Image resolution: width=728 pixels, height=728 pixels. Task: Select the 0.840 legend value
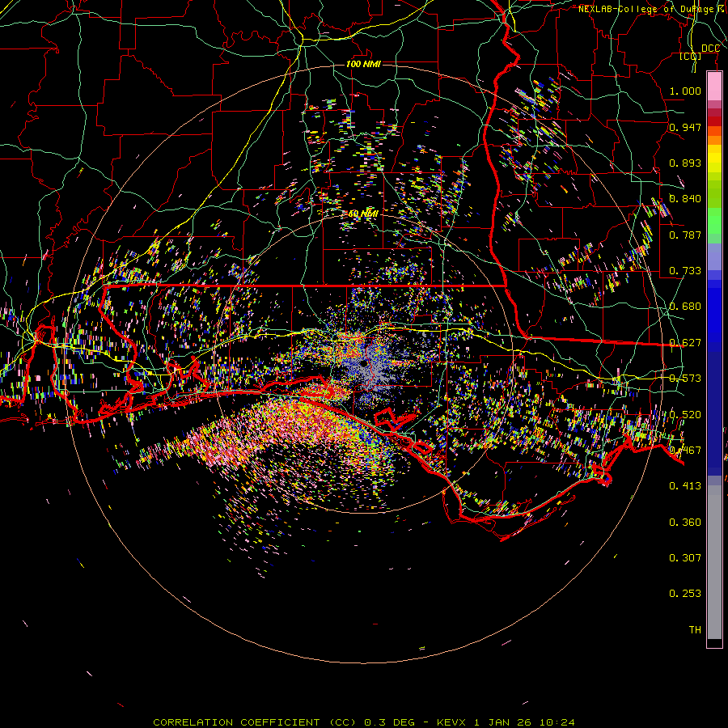tap(685, 199)
